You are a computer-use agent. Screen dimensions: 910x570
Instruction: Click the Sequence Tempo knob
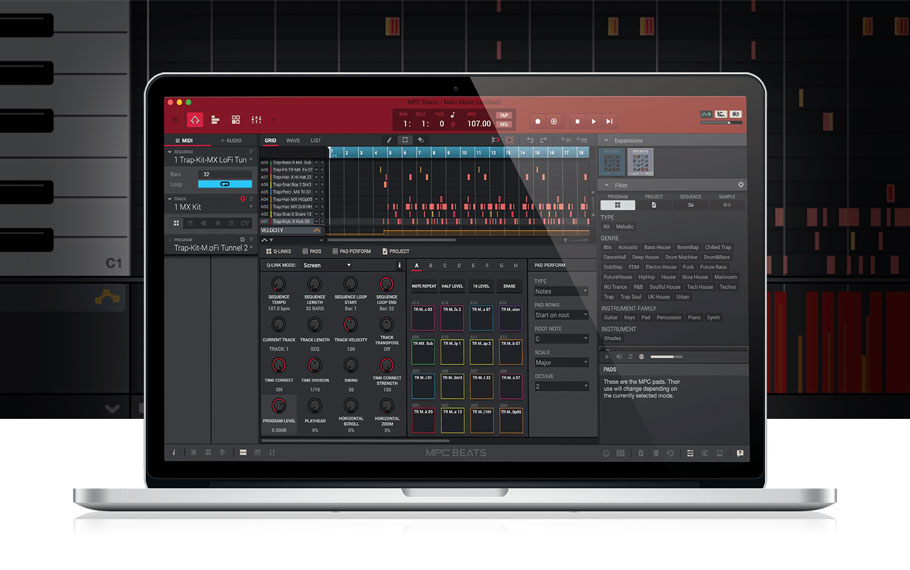[279, 284]
